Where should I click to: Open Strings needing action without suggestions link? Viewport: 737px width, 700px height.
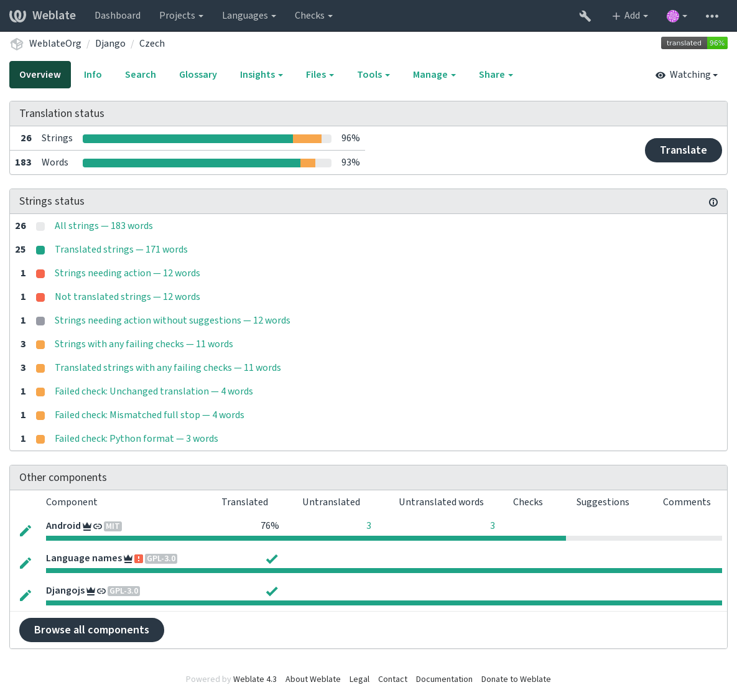pyautogui.click(x=172, y=320)
